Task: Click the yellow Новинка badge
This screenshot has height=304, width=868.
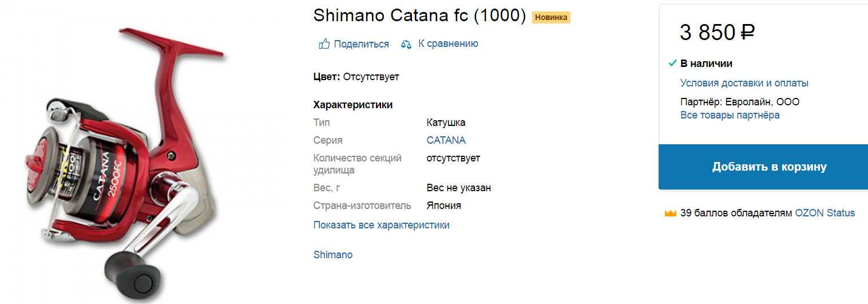Action: [551, 17]
